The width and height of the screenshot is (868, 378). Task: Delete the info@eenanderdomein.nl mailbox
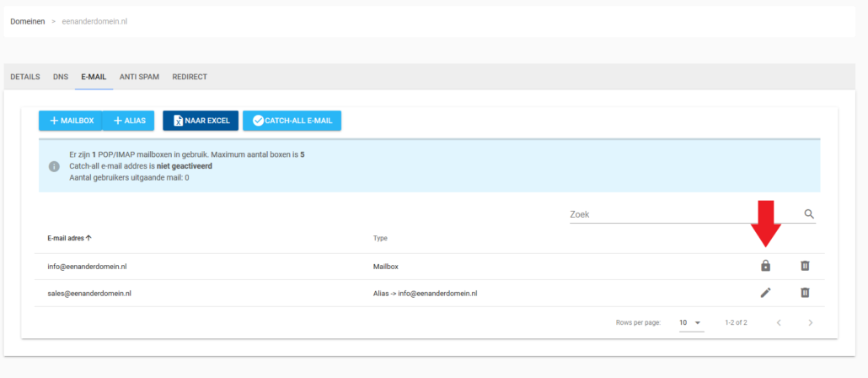coord(805,267)
